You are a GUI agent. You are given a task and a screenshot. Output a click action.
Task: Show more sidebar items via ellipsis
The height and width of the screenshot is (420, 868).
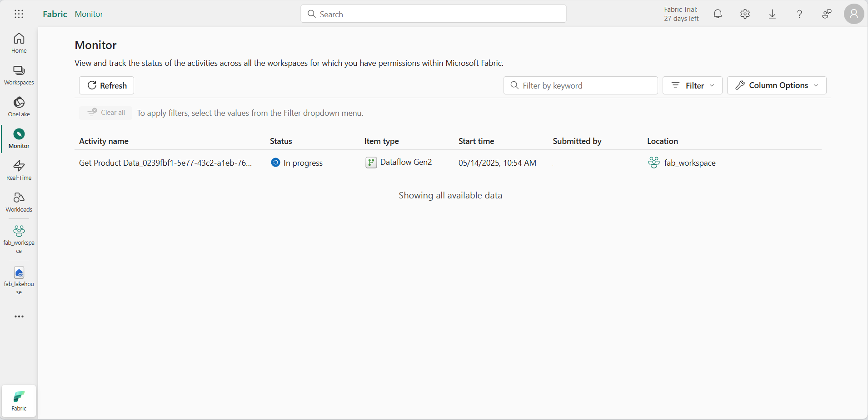click(19, 316)
